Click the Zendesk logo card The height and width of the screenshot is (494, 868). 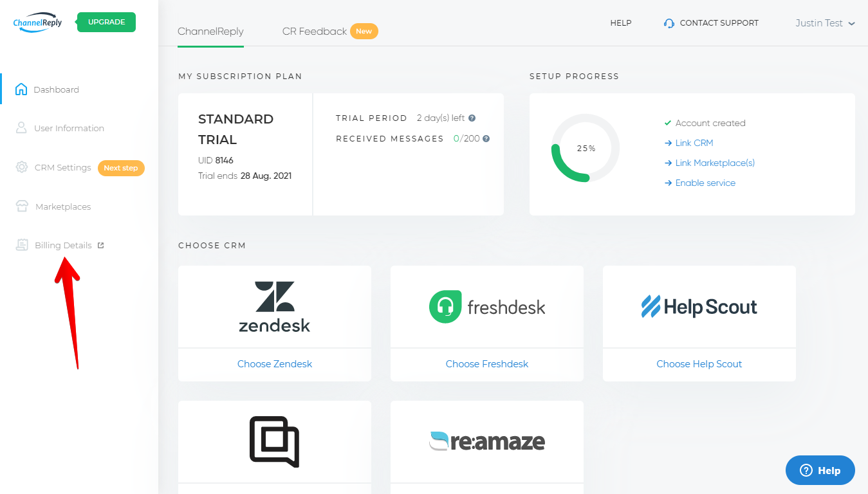[275, 307]
